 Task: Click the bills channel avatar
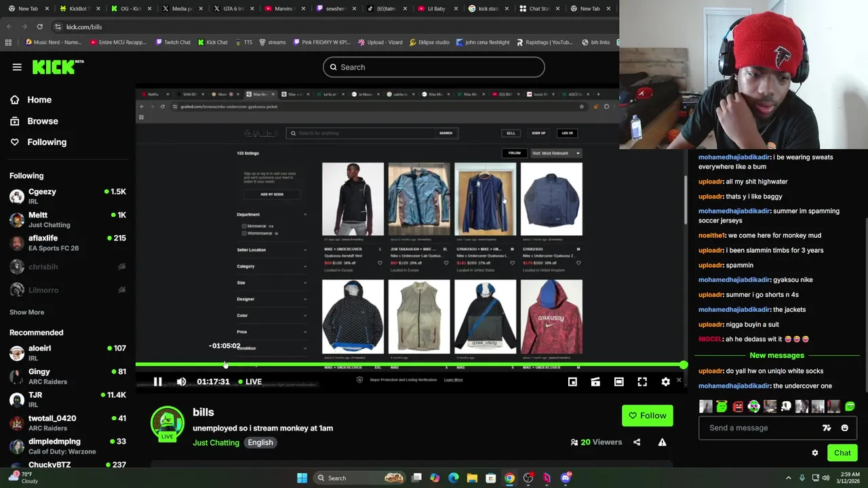167,424
